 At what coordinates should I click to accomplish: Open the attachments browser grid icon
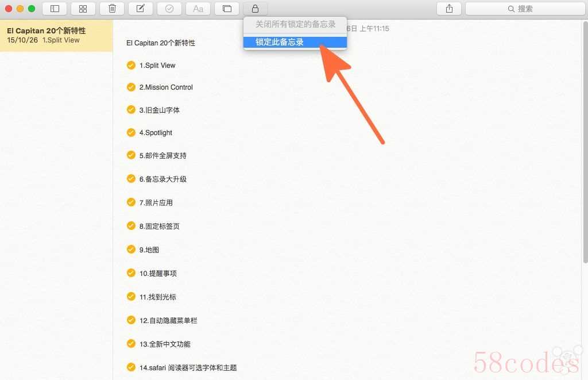tap(83, 9)
